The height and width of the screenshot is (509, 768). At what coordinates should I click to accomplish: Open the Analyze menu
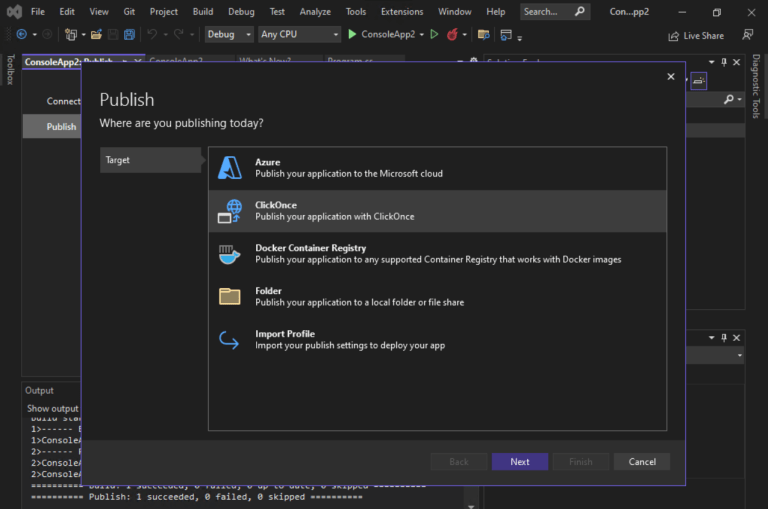315,12
